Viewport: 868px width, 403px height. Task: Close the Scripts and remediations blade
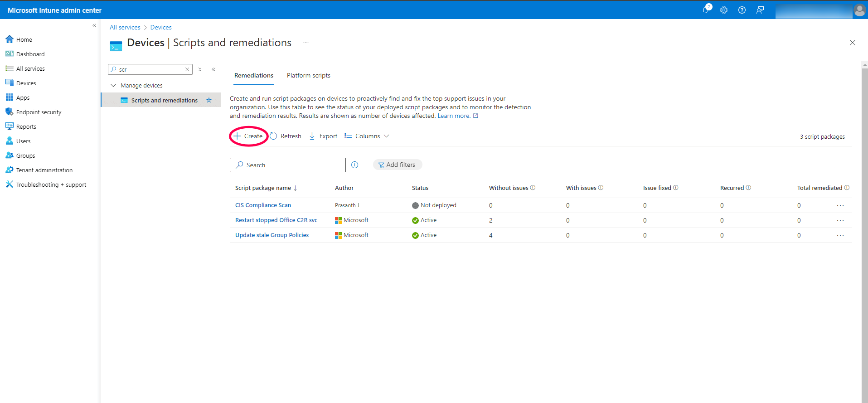coord(852,43)
